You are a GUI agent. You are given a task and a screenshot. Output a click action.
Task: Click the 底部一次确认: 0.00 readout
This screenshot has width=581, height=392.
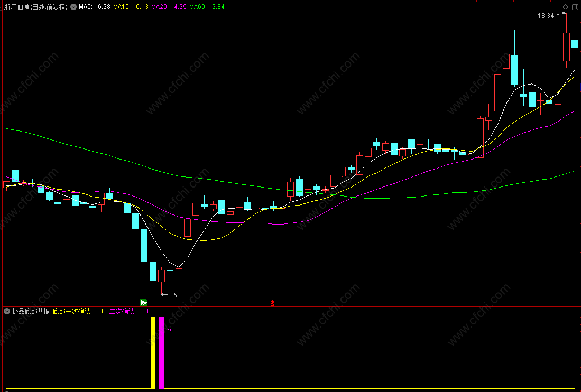click(x=80, y=311)
